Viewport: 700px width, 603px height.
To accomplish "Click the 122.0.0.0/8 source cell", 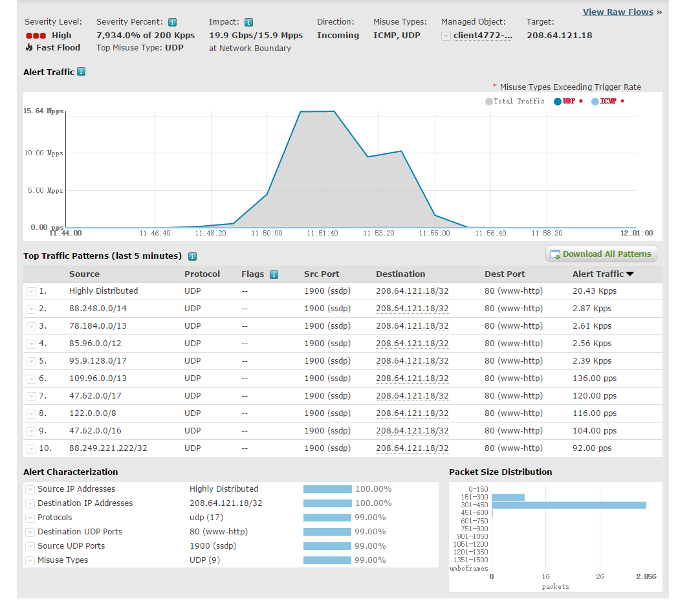I will click(x=93, y=413).
